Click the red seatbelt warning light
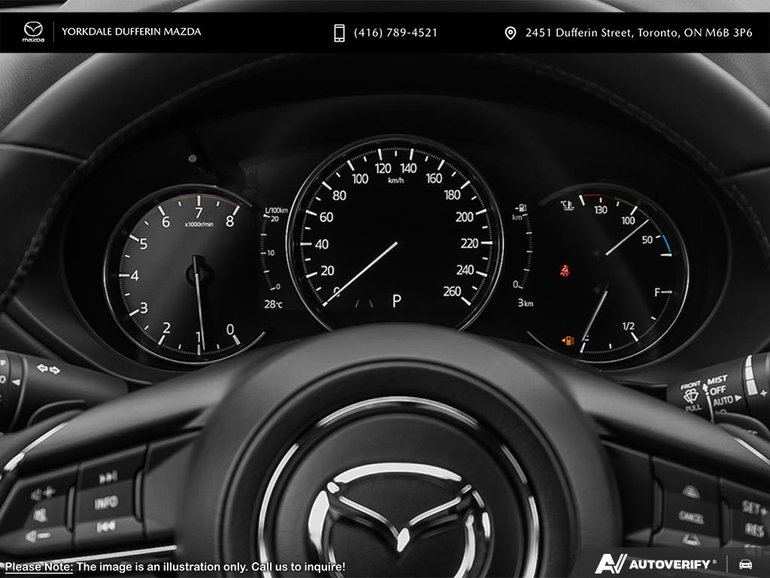This screenshot has height=578, width=770. tap(563, 271)
